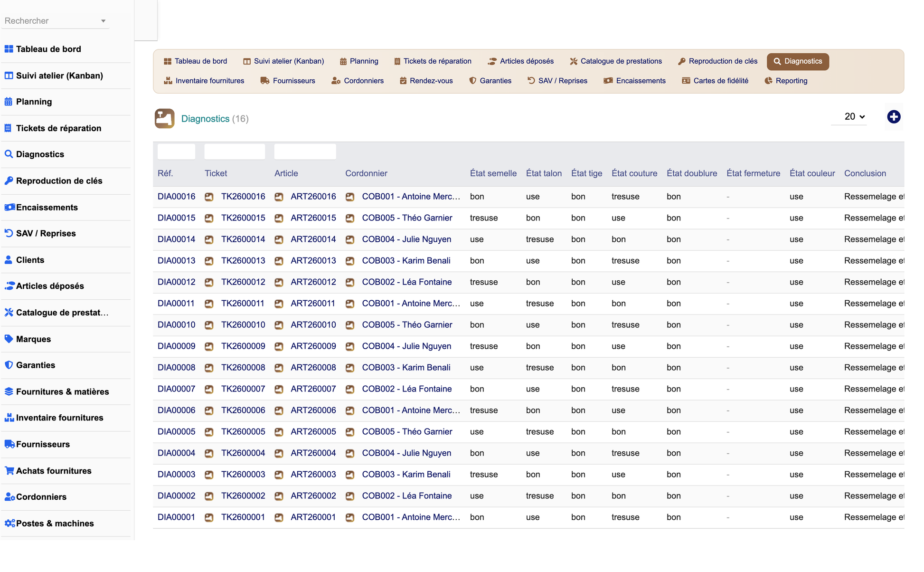
Task: Sort by the État couture column header
Action: pos(634,173)
